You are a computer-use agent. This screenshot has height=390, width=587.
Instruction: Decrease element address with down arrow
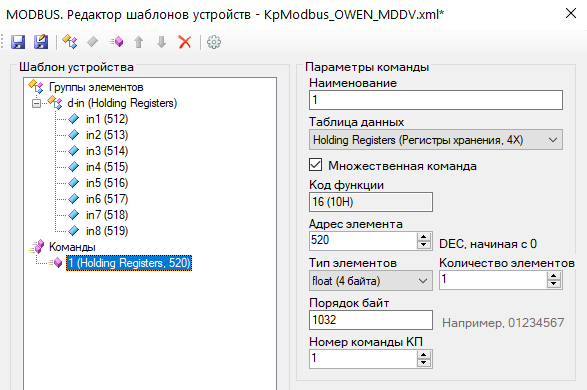tap(423, 245)
